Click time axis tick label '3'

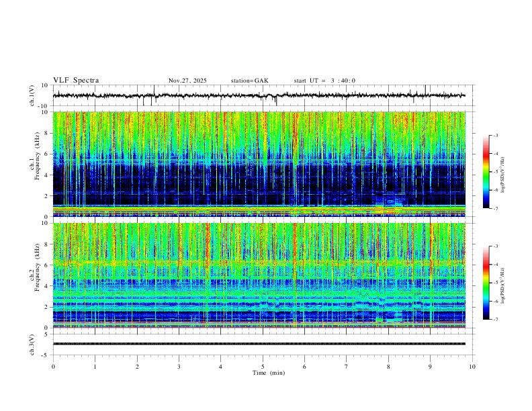pyautogui.click(x=179, y=367)
